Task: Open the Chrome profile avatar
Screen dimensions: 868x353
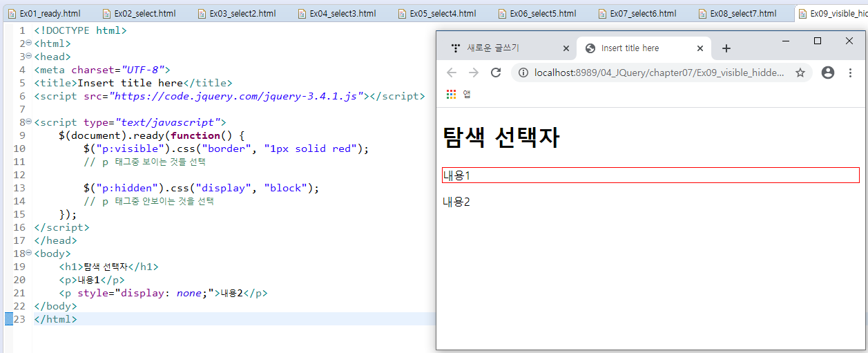Action: click(x=828, y=73)
